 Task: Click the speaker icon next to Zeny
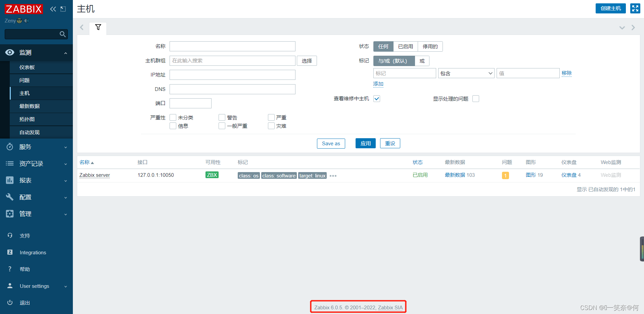(26, 21)
